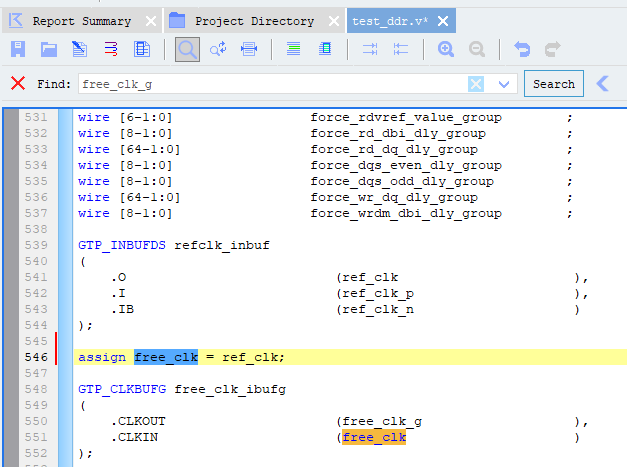Click the green lines comment icon
The height and width of the screenshot is (467, 627).
(294, 49)
